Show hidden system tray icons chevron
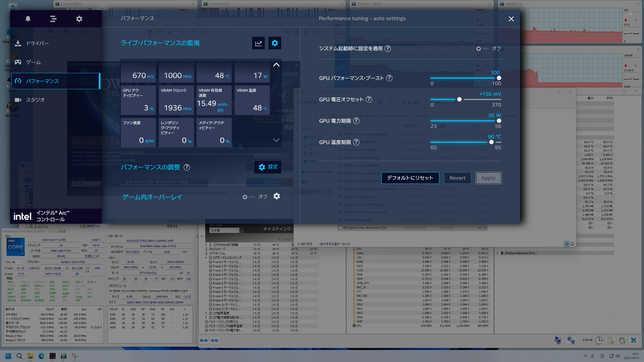The height and width of the screenshot is (362, 644). tap(585, 356)
